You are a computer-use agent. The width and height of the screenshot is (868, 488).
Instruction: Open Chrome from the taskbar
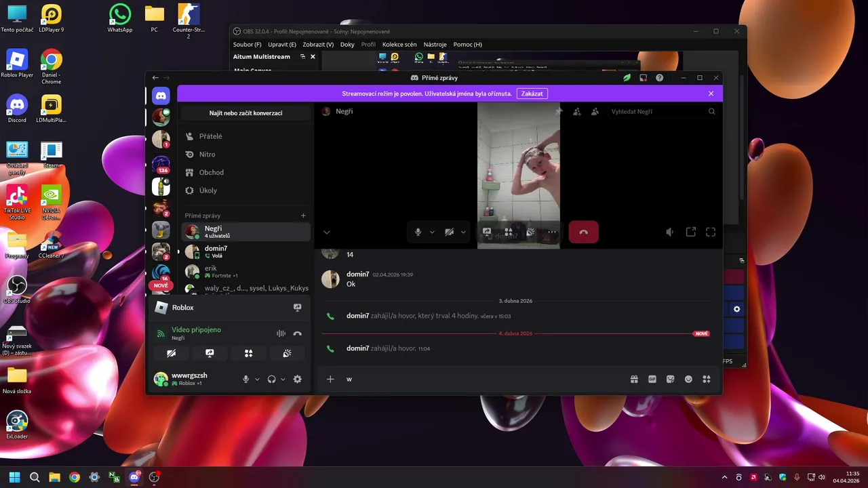pyautogui.click(x=75, y=477)
